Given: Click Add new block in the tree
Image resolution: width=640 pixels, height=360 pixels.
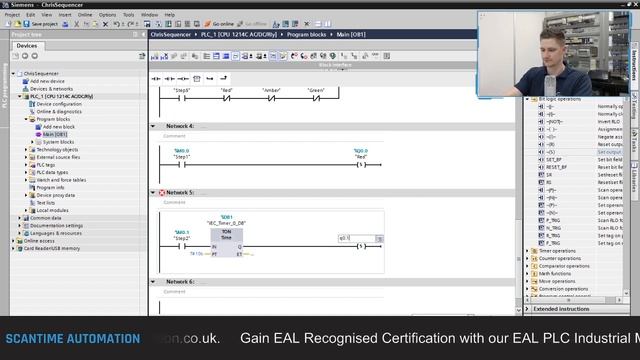Looking at the screenshot, I should tap(59, 127).
